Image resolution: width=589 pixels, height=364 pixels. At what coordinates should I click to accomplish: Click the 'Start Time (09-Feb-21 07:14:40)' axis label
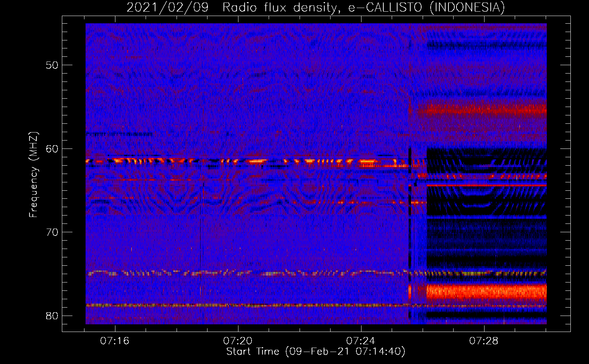point(316,352)
